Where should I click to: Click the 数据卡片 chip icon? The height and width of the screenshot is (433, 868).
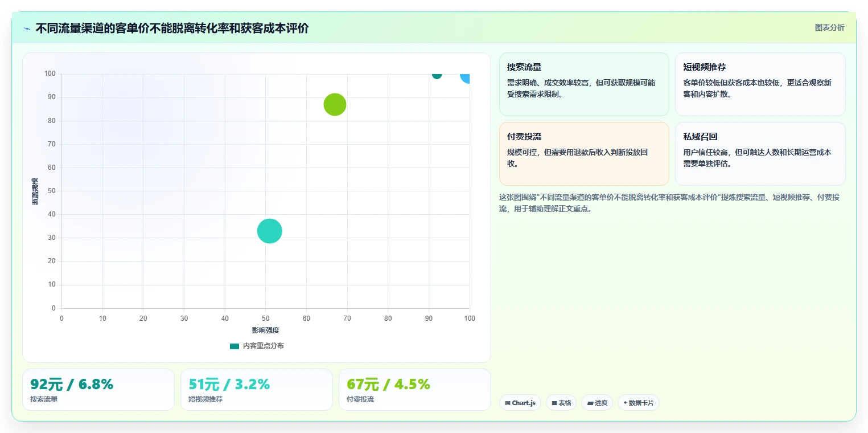625,403
